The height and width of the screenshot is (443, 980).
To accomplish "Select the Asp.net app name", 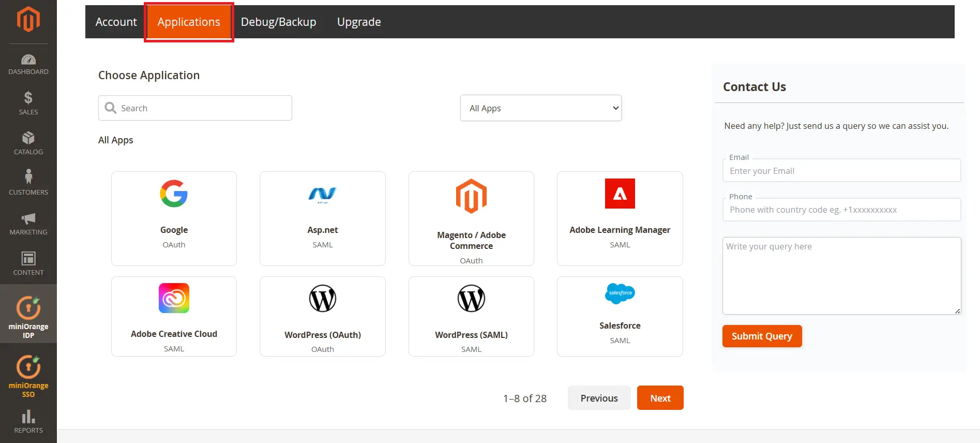I will click(x=323, y=230).
